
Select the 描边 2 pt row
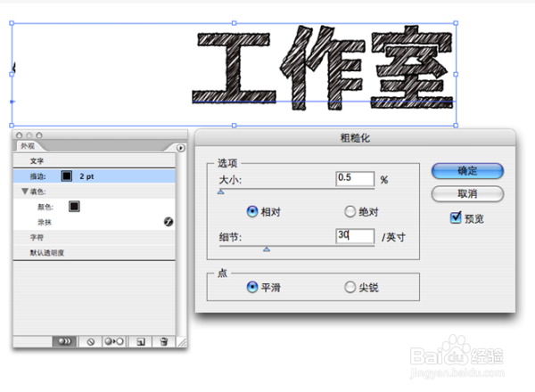tap(95, 176)
